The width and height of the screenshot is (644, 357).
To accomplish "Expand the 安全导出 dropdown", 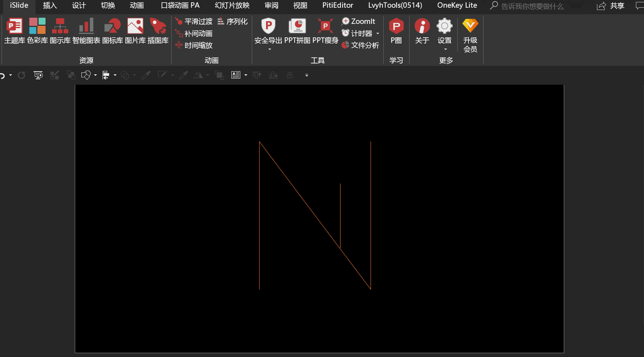I will tap(270, 49).
